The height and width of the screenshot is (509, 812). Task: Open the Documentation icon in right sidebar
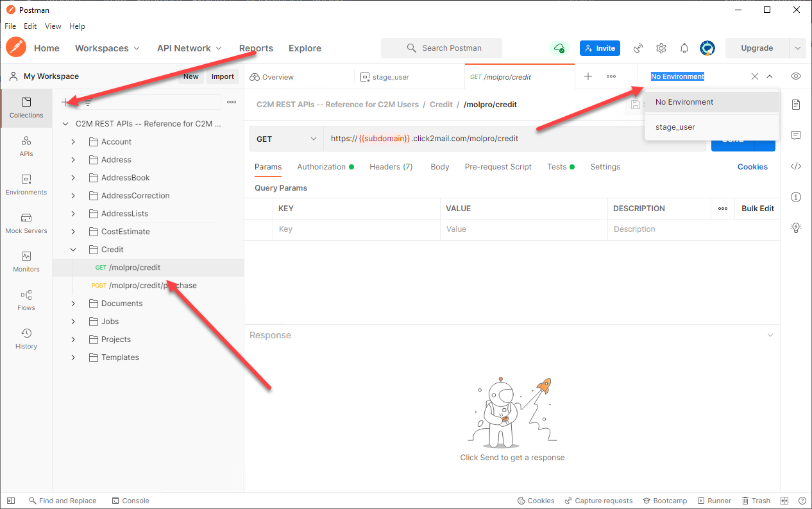click(x=796, y=105)
